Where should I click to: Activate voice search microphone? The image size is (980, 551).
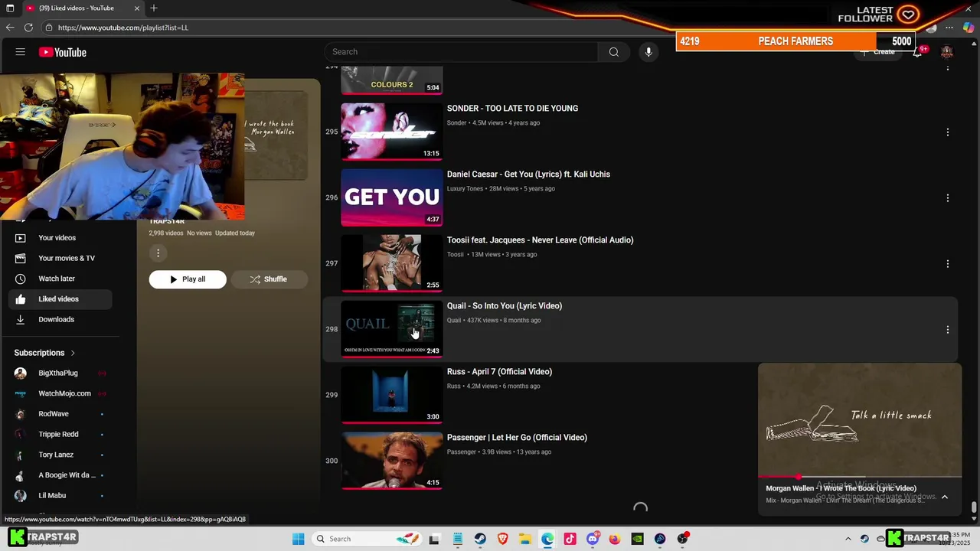(648, 52)
